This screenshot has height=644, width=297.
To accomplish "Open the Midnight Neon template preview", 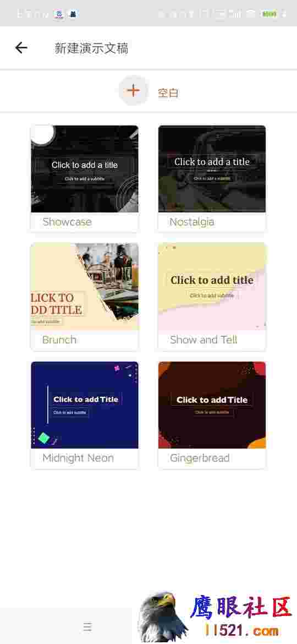I will pyautogui.click(x=85, y=405).
